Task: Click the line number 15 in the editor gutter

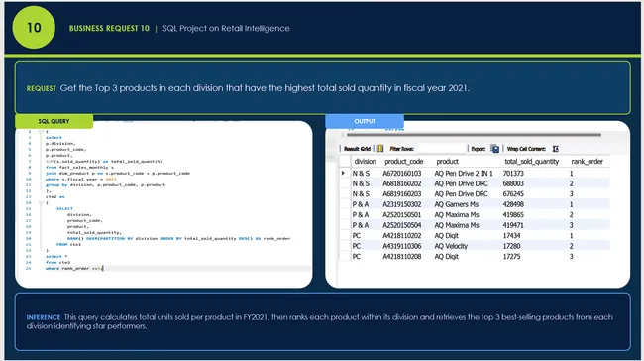Action: (x=29, y=208)
